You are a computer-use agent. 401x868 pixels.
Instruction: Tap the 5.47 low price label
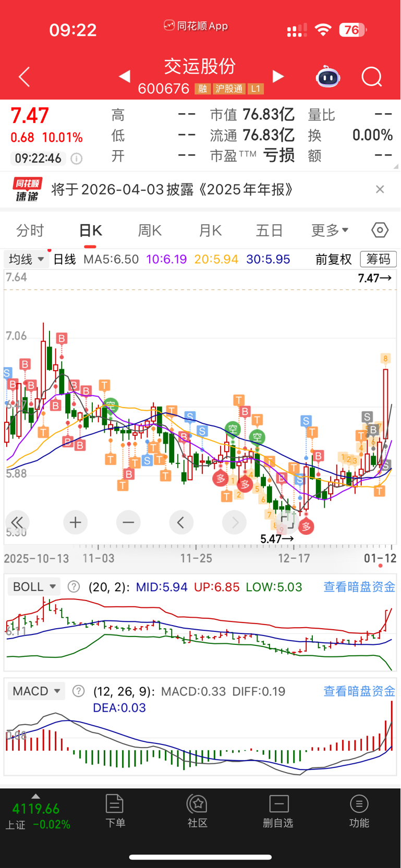277,539
